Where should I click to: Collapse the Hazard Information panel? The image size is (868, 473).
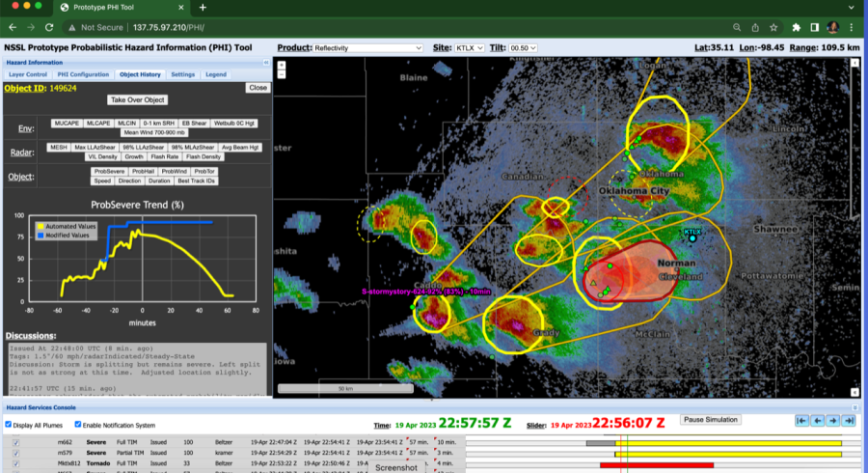click(265, 63)
